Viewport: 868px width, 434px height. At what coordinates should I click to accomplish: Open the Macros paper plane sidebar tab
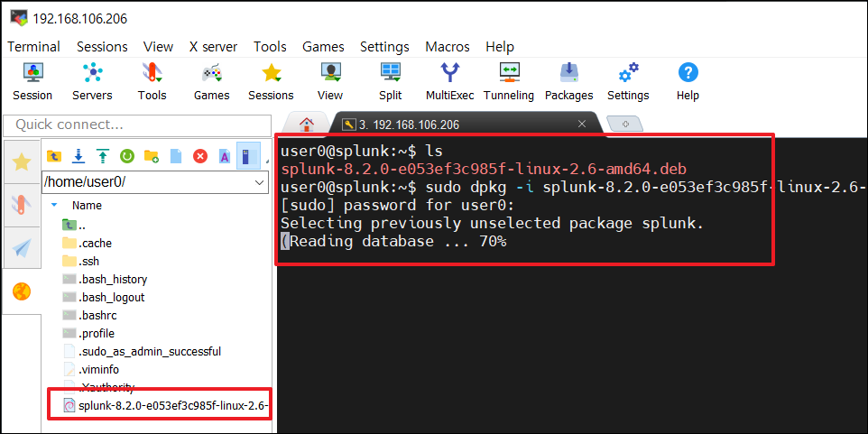pos(22,247)
